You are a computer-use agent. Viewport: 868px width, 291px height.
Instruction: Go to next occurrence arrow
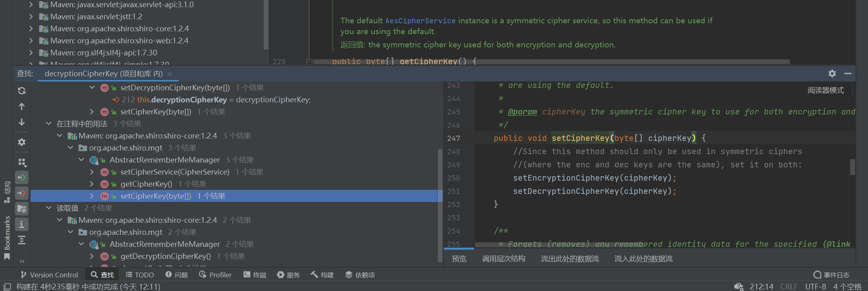click(22, 122)
